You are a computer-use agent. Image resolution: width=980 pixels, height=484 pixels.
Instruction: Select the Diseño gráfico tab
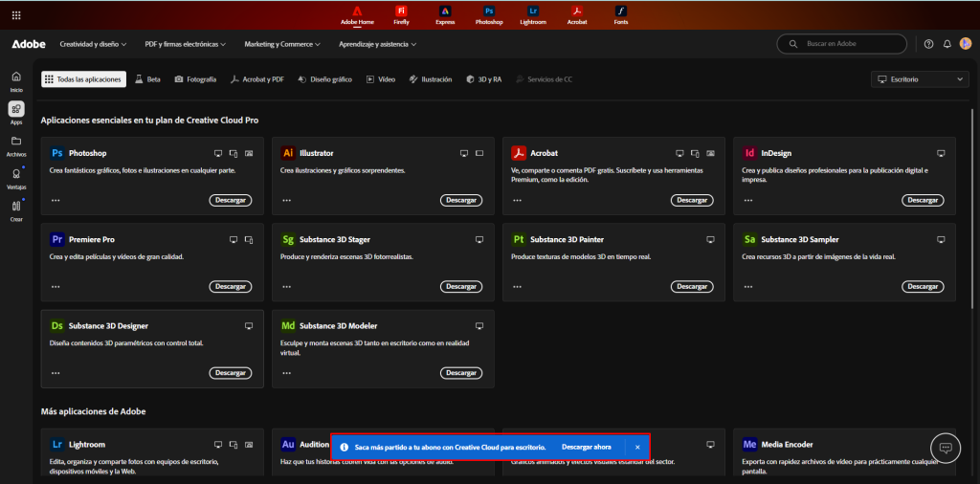click(325, 79)
